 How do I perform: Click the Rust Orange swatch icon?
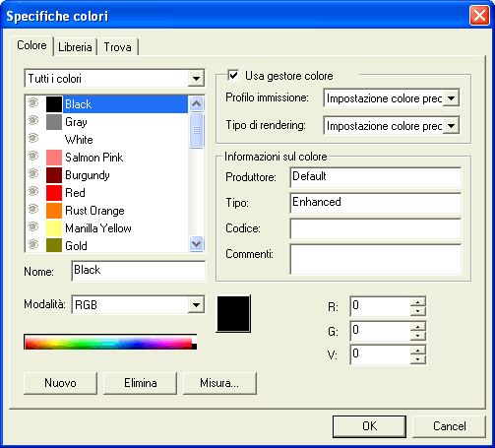coord(54,211)
